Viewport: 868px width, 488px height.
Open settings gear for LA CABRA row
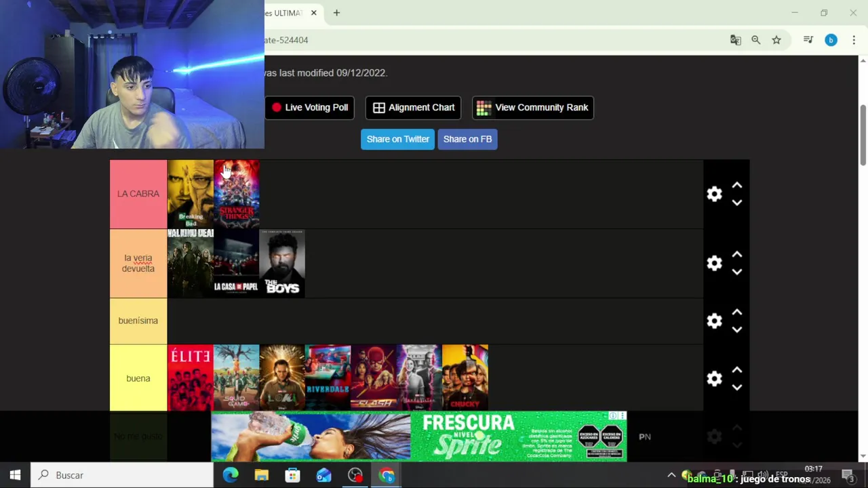[x=714, y=194]
